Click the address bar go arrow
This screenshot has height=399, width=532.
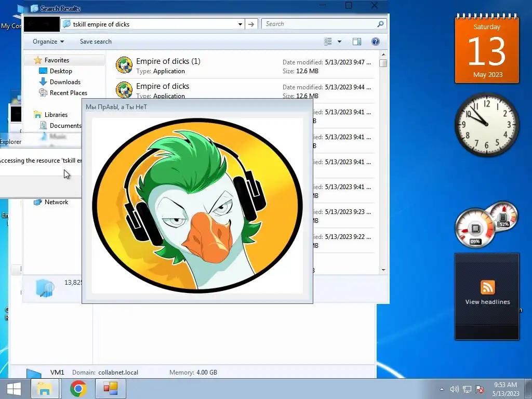[x=251, y=24]
